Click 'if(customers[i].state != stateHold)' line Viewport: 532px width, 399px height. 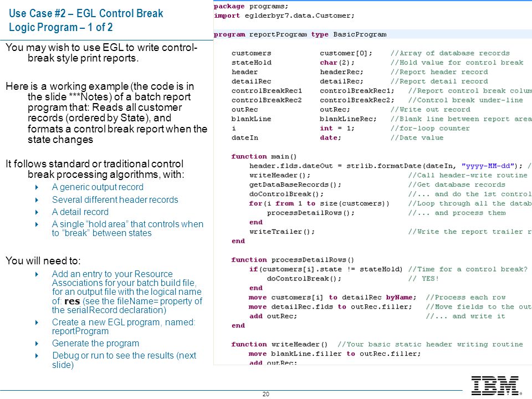(x=326, y=269)
